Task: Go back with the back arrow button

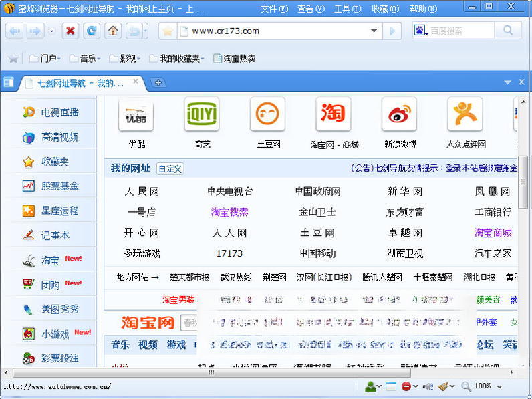Action: pyautogui.click(x=14, y=31)
